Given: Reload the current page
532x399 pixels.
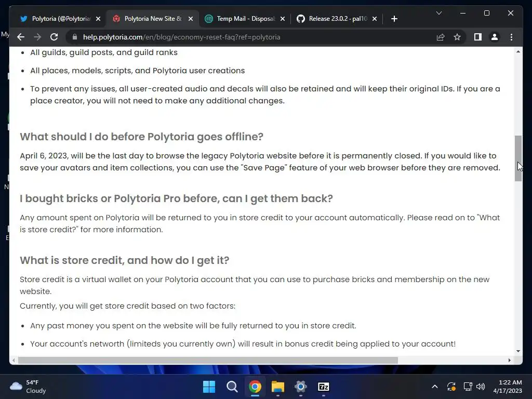Looking at the screenshot, I should pyautogui.click(x=54, y=37).
